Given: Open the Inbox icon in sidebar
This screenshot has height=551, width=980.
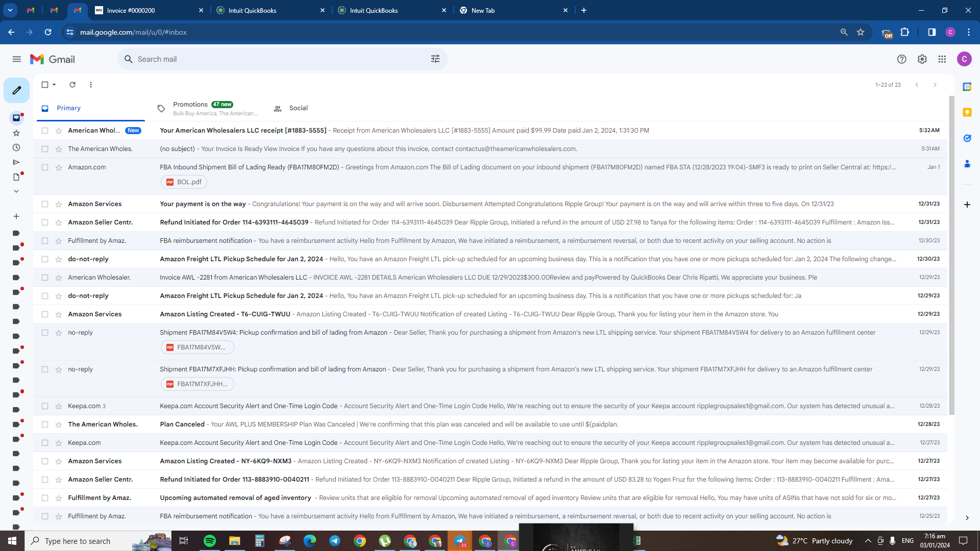Looking at the screenshot, I should 16,118.
